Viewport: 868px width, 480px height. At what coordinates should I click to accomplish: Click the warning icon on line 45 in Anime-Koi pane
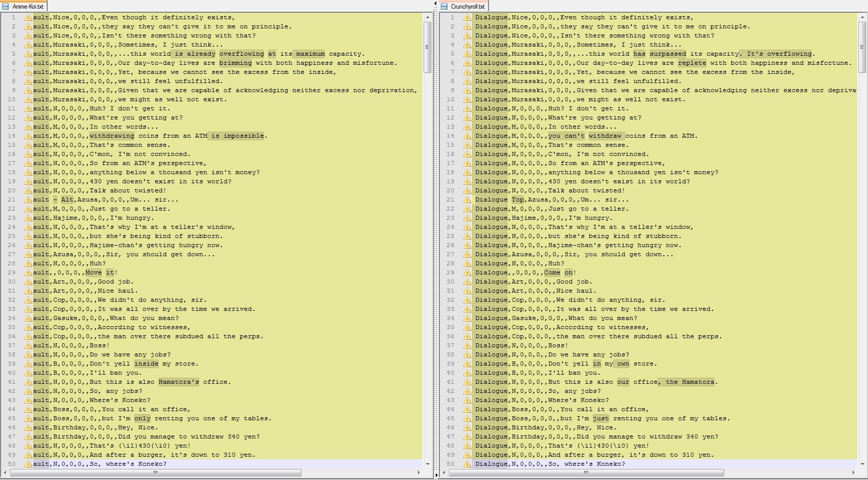pos(28,418)
